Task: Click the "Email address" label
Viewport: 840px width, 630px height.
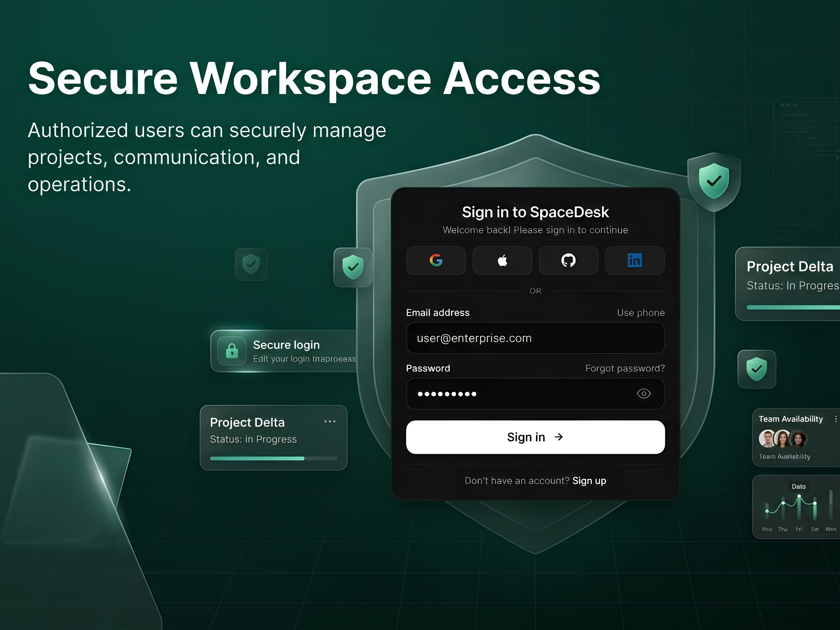Action: pyautogui.click(x=438, y=313)
